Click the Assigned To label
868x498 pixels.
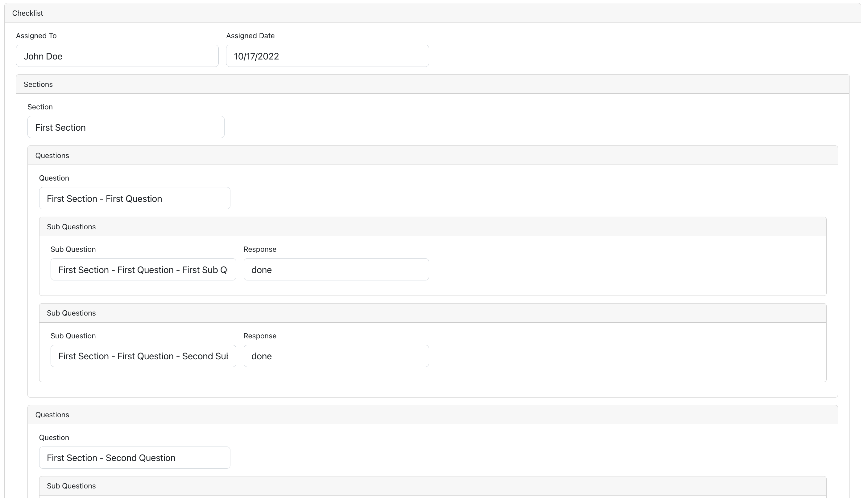(36, 35)
